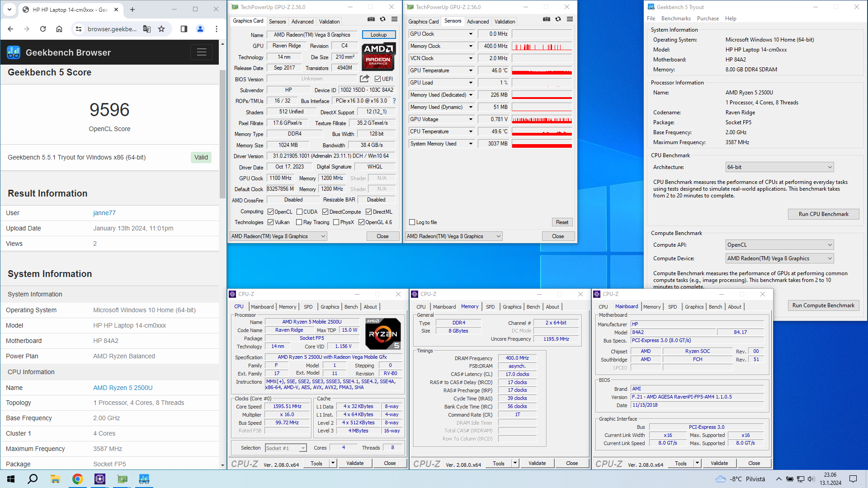Image resolution: width=868 pixels, height=488 pixels.
Task: Switch to Advanced tab in left GPU-Z window
Action: [x=302, y=22]
